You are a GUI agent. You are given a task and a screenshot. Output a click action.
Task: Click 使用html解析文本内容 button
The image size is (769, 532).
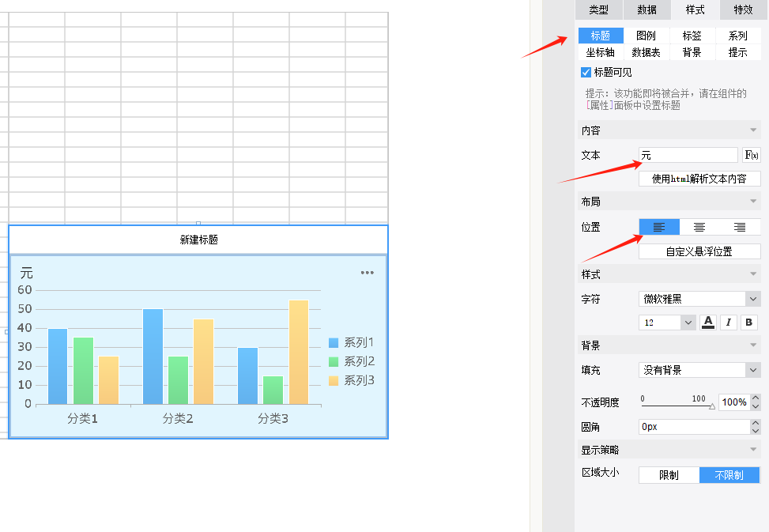pyautogui.click(x=699, y=179)
